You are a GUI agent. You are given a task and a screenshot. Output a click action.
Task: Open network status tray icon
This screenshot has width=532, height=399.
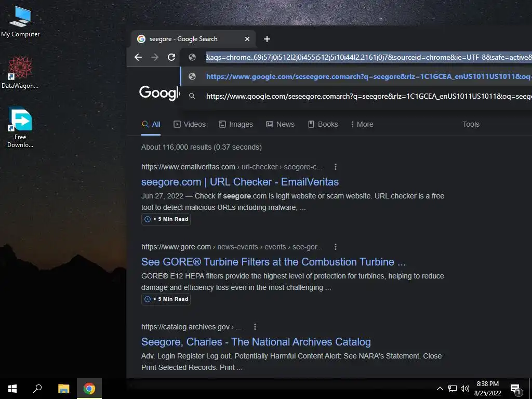(x=453, y=389)
